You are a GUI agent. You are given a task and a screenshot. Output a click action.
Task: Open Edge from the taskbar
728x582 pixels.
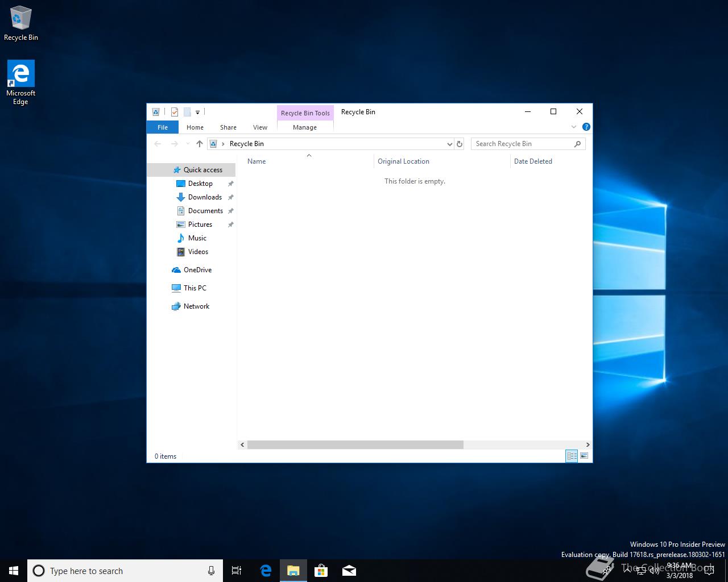pos(266,571)
